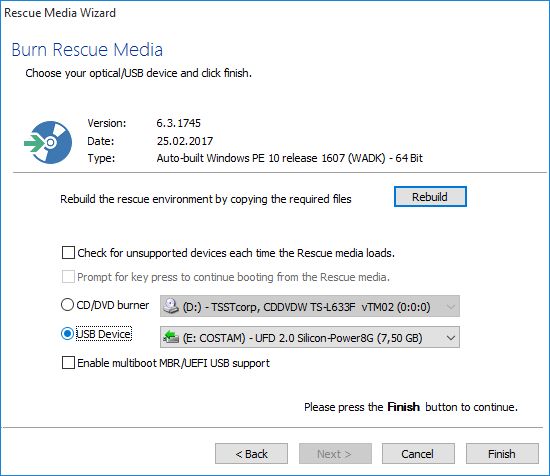This screenshot has height=476, width=550.
Task: Click the Type: label
Action: pyautogui.click(x=101, y=158)
